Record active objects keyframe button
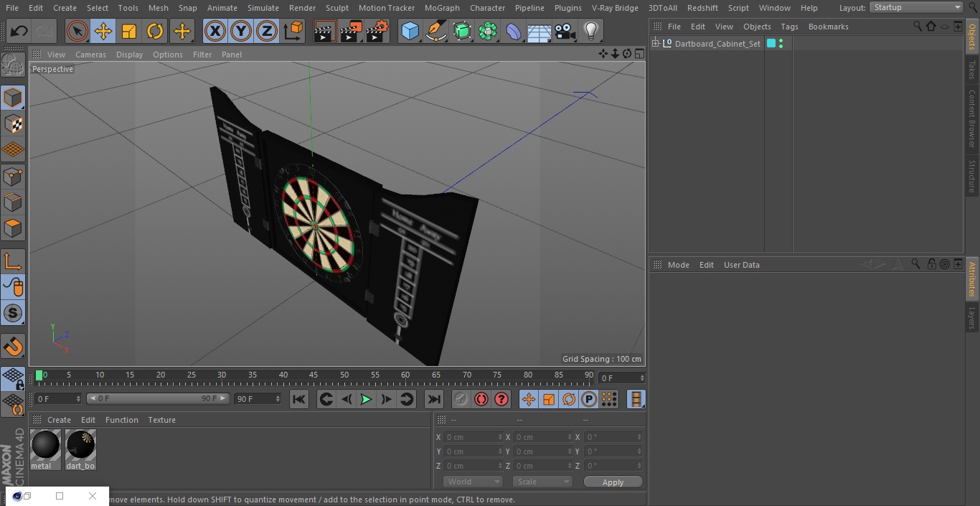Screen dimensions: 980x506 click(461, 399)
